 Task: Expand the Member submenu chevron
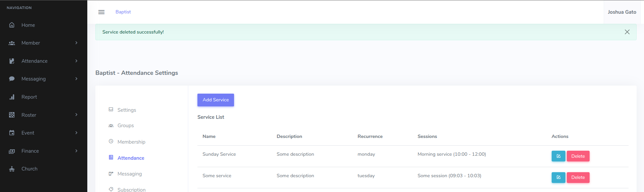click(x=76, y=43)
